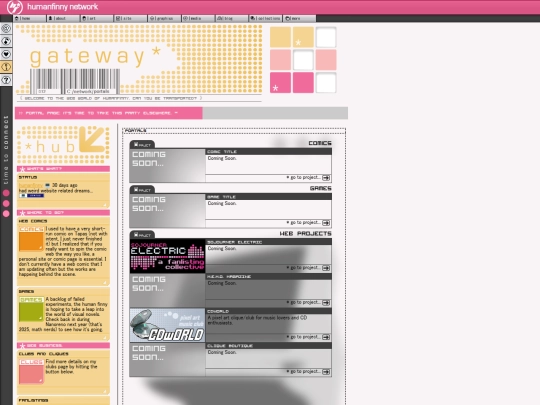The image size is (540, 405).
Task: Open the site menu tab
Action: 131,18
